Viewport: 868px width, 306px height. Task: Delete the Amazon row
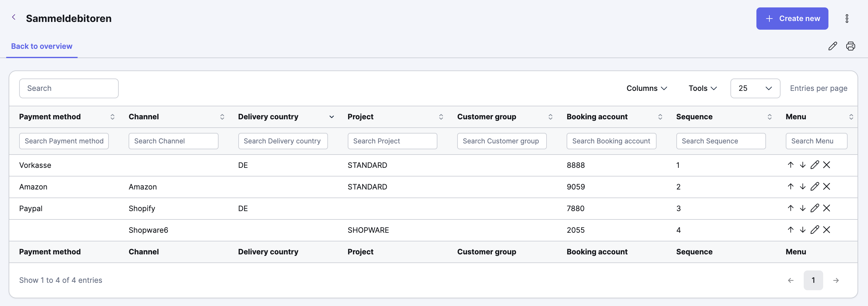tap(827, 186)
